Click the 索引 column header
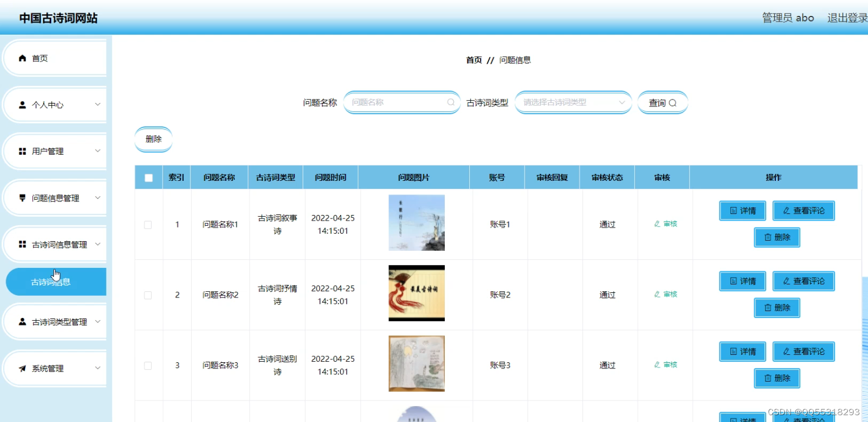 (x=176, y=177)
